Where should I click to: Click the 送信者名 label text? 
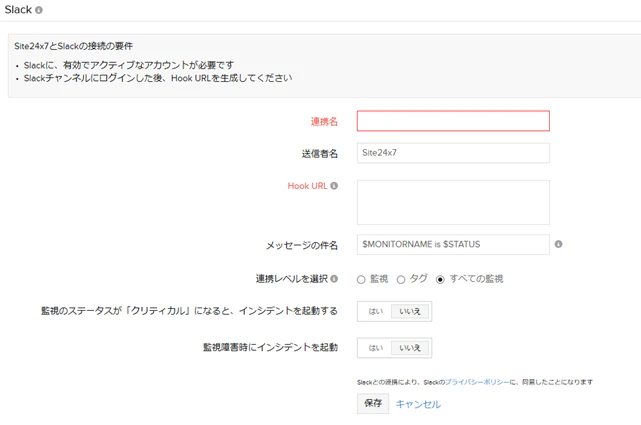click(320, 154)
